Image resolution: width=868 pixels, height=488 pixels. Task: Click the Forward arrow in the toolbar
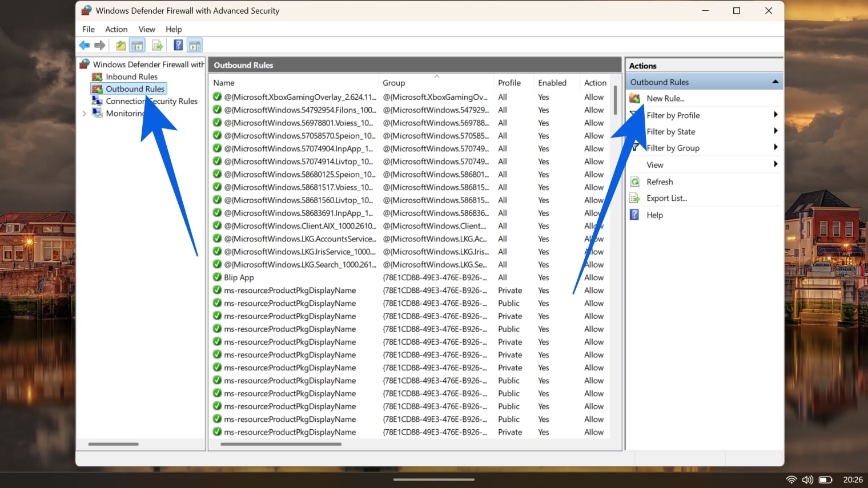click(x=100, y=45)
